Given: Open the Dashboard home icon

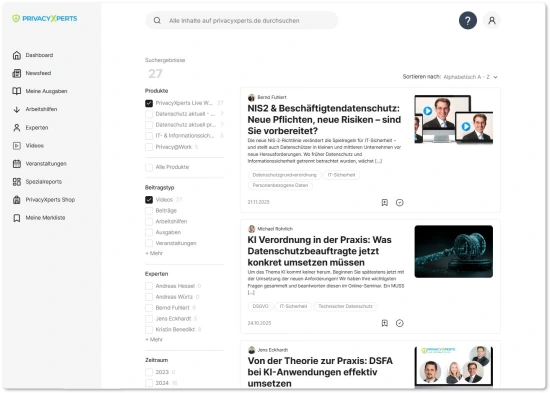Looking at the screenshot, I should [x=16, y=55].
